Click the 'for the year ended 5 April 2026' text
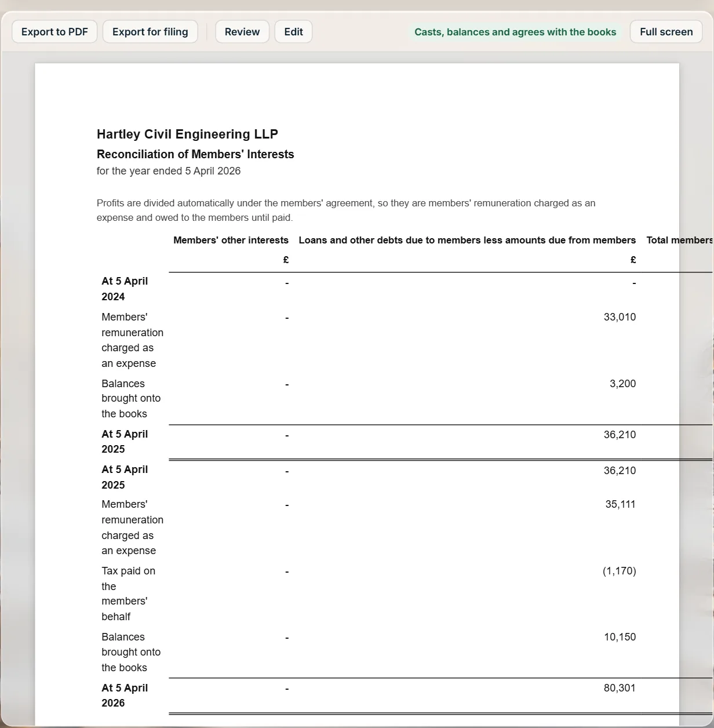 click(169, 171)
